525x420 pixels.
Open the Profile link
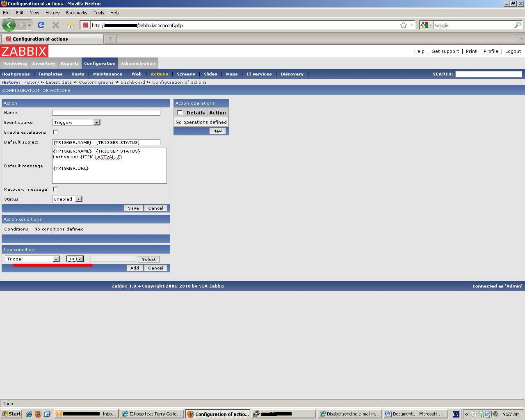[x=491, y=51]
